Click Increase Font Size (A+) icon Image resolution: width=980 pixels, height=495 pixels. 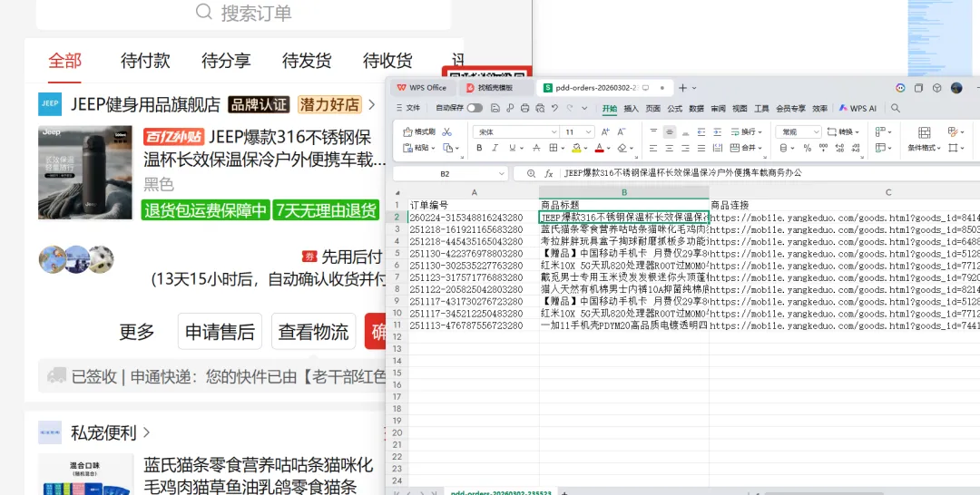click(605, 131)
